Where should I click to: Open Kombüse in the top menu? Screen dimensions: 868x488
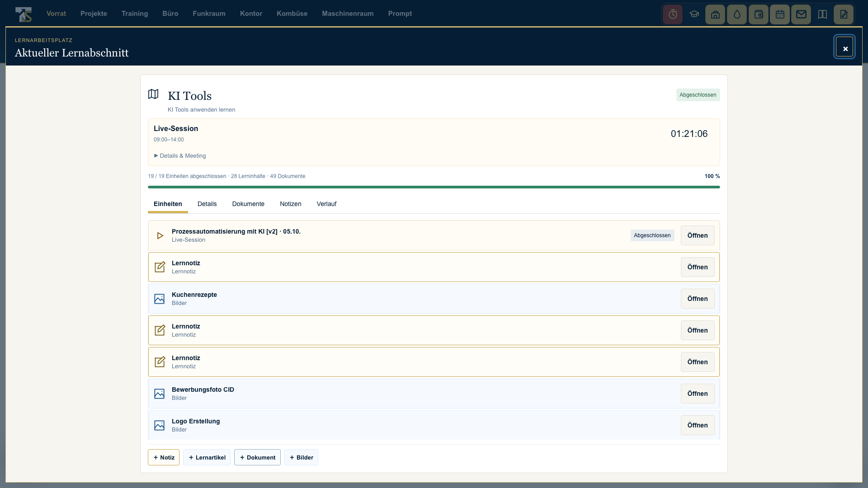(292, 14)
